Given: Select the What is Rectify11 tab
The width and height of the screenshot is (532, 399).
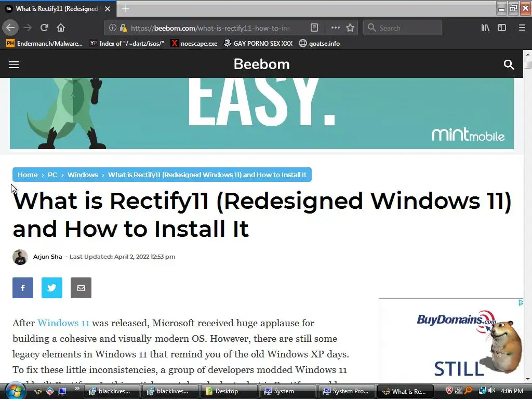Looking at the screenshot, I should pos(57,9).
